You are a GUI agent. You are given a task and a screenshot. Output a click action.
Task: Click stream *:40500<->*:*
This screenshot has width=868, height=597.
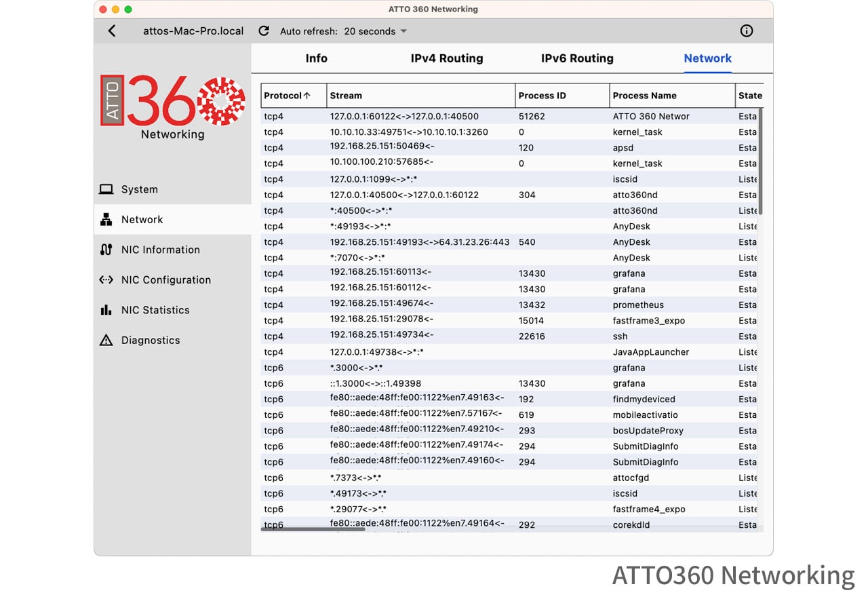[360, 211]
